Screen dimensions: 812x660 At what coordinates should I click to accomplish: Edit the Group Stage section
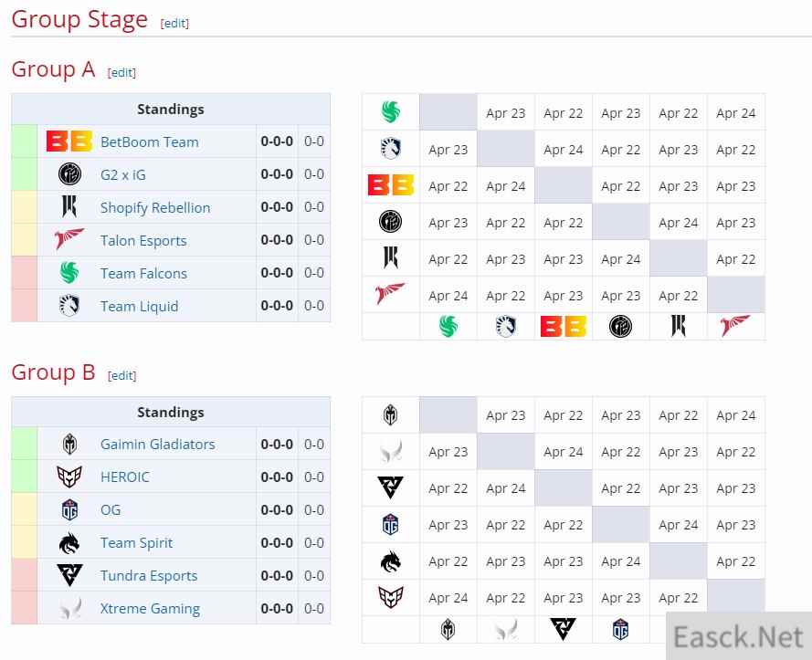(x=174, y=24)
